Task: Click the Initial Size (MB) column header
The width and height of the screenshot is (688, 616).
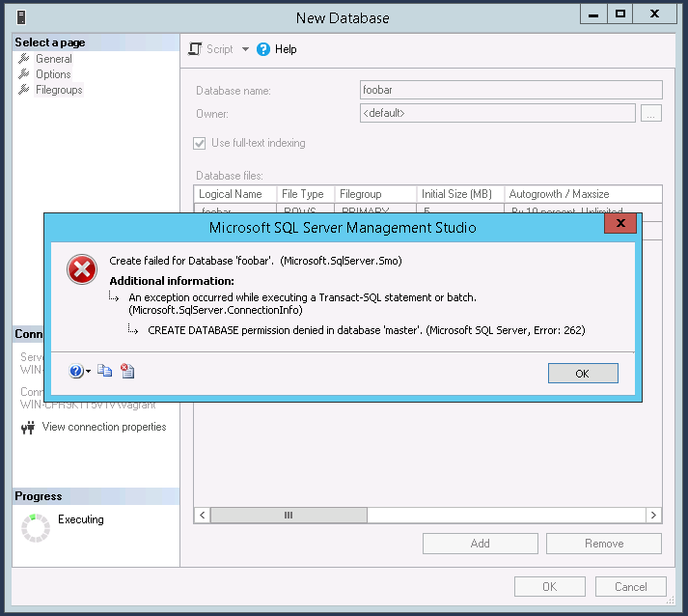Action: (460, 194)
